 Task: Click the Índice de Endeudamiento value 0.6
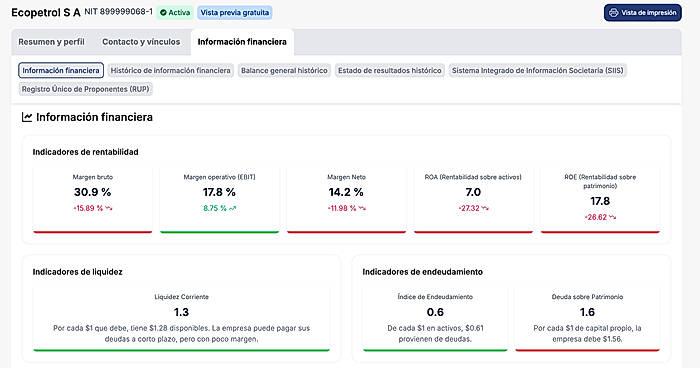435,312
